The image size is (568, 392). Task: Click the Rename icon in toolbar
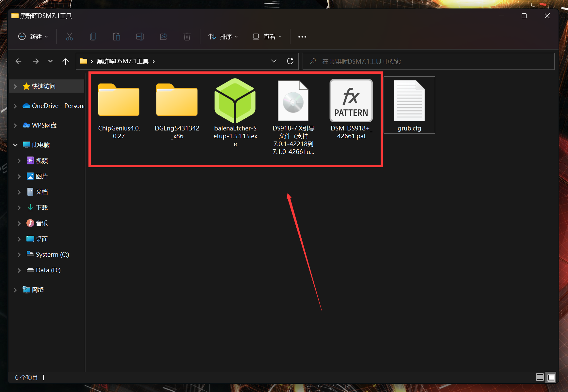140,37
